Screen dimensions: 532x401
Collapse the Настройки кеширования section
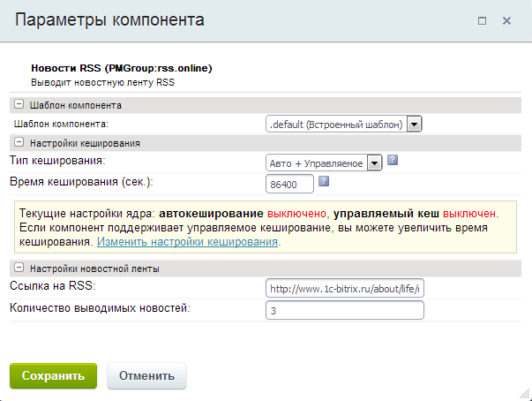(19, 142)
